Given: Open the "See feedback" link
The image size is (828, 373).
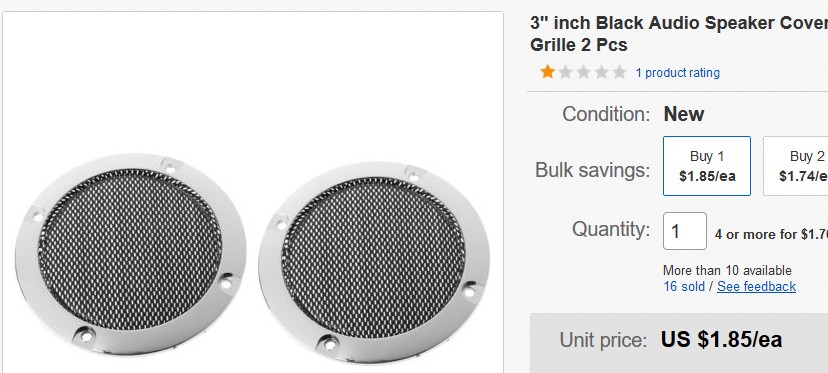Looking at the screenshot, I should 756,286.
